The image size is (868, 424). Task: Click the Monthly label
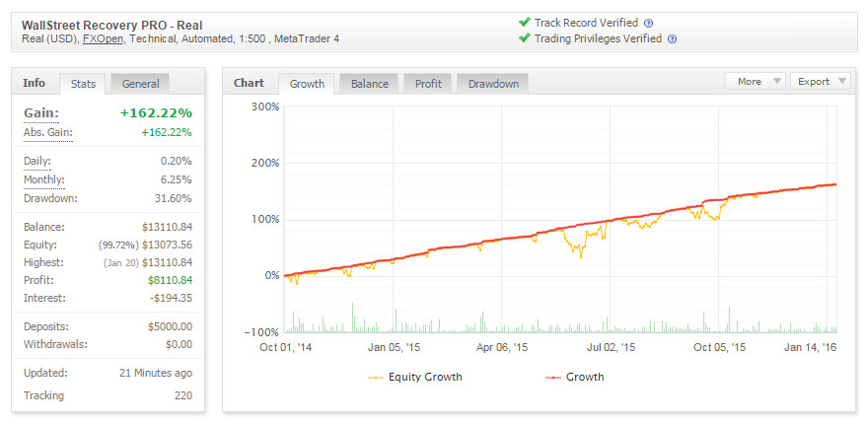(43, 179)
